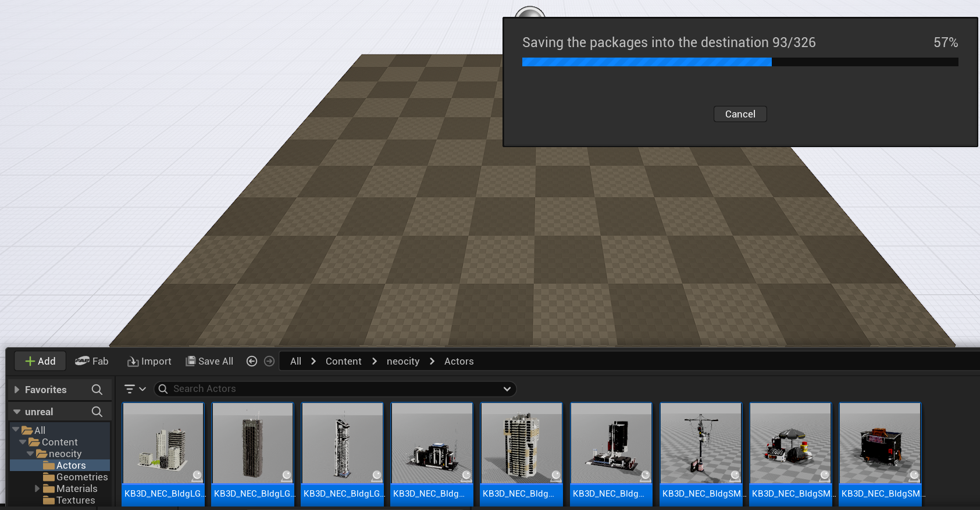Select Content in the breadcrumb path
Image resolution: width=980 pixels, height=510 pixels.
343,361
